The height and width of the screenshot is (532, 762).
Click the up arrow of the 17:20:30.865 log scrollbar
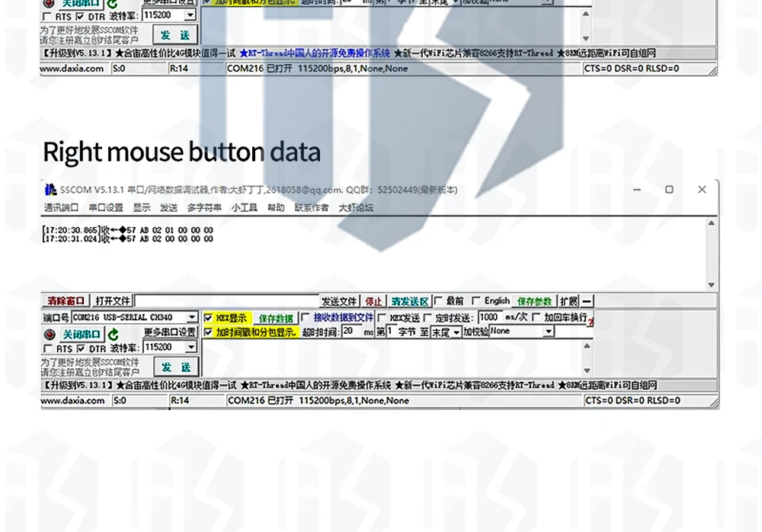pyautogui.click(x=711, y=223)
